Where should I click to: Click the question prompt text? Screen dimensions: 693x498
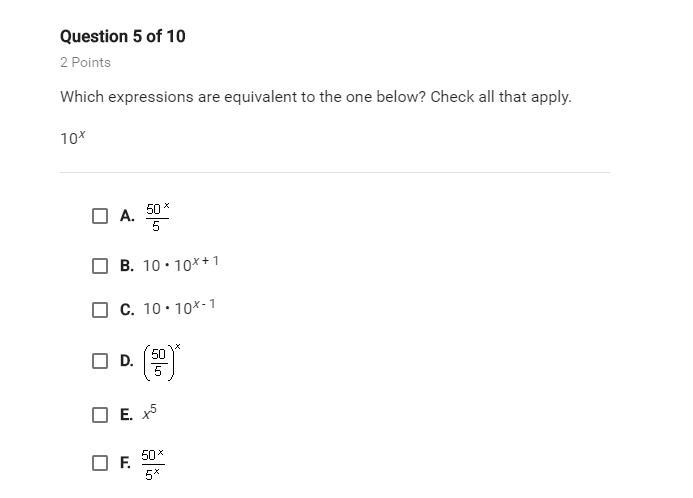pos(315,97)
